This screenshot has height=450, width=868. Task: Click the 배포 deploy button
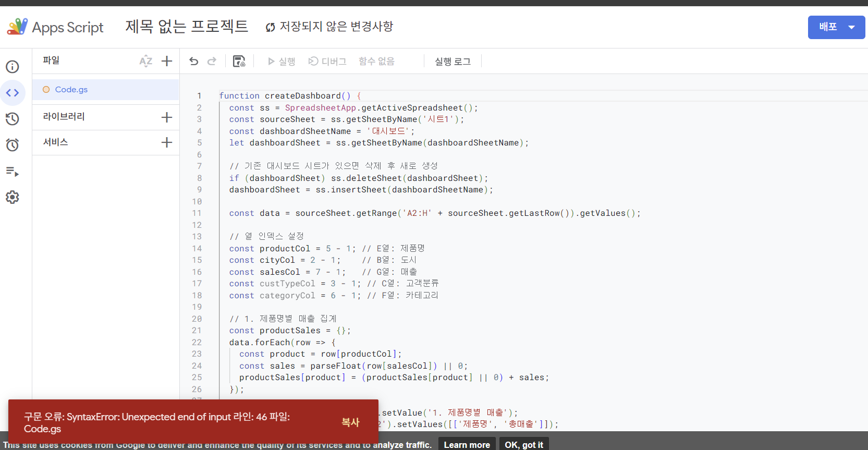pyautogui.click(x=828, y=27)
